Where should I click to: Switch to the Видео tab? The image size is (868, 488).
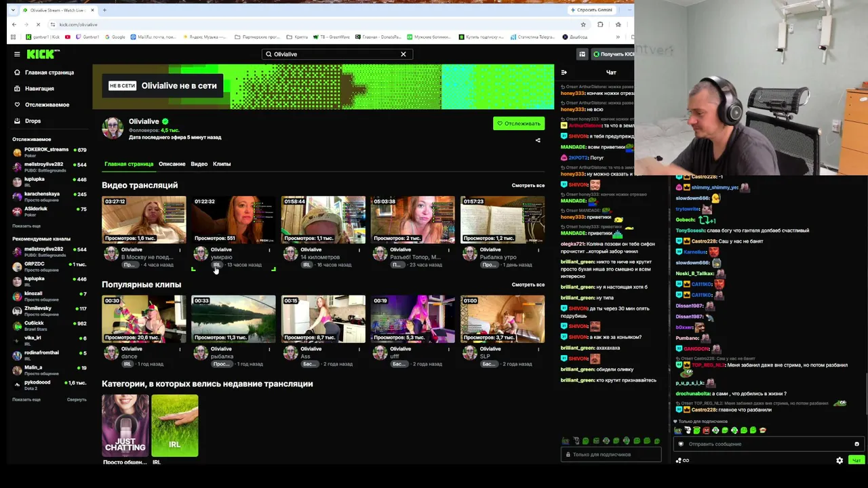click(x=199, y=164)
